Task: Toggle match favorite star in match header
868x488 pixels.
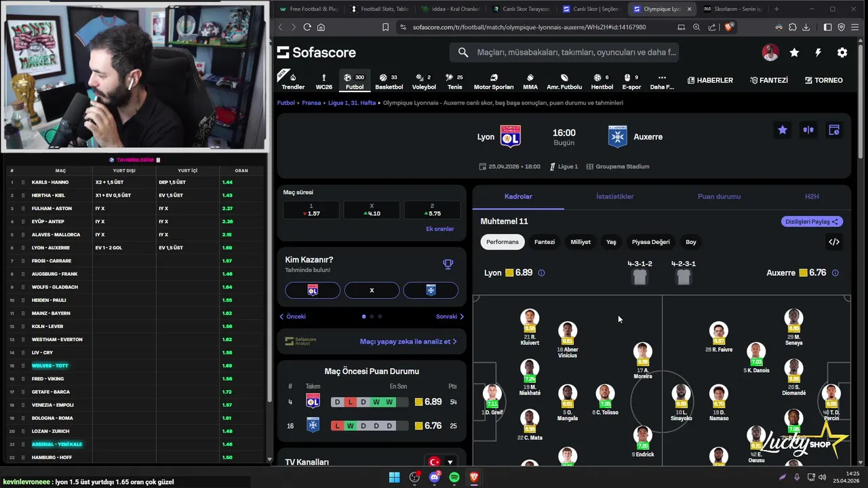Action: (783, 130)
